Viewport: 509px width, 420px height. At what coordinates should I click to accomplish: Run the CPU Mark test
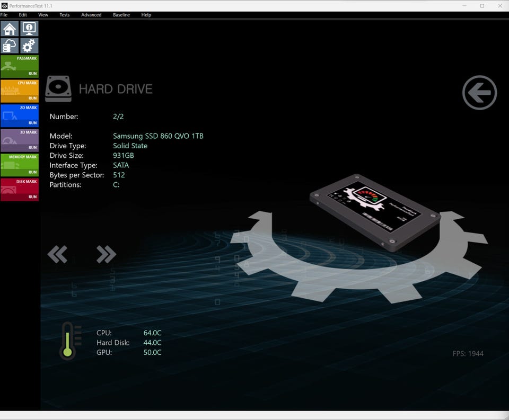tap(20, 91)
